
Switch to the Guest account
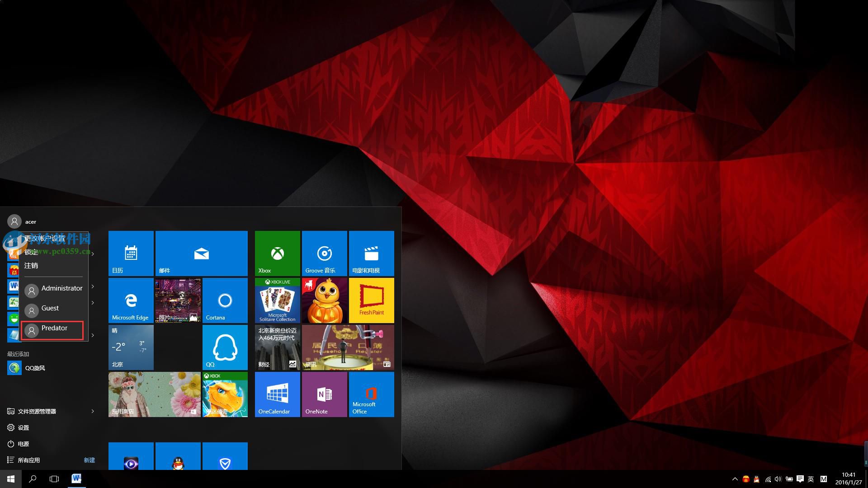tap(50, 308)
